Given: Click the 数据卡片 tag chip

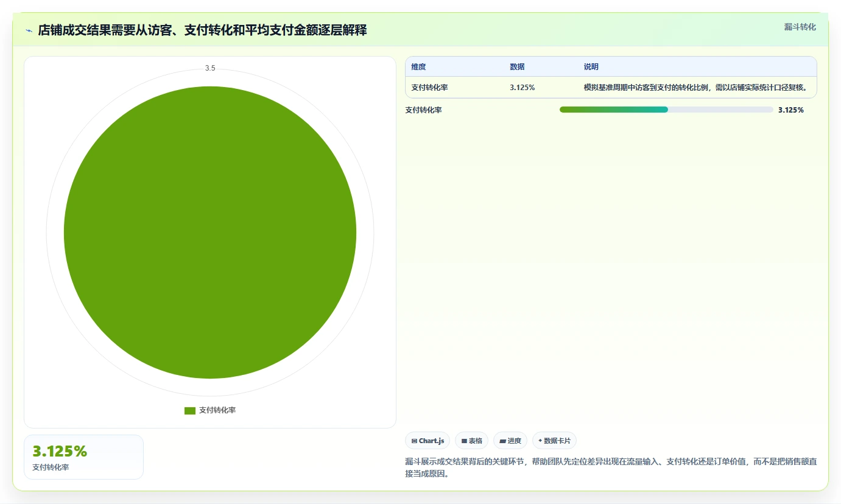Looking at the screenshot, I should coord(554,441).
